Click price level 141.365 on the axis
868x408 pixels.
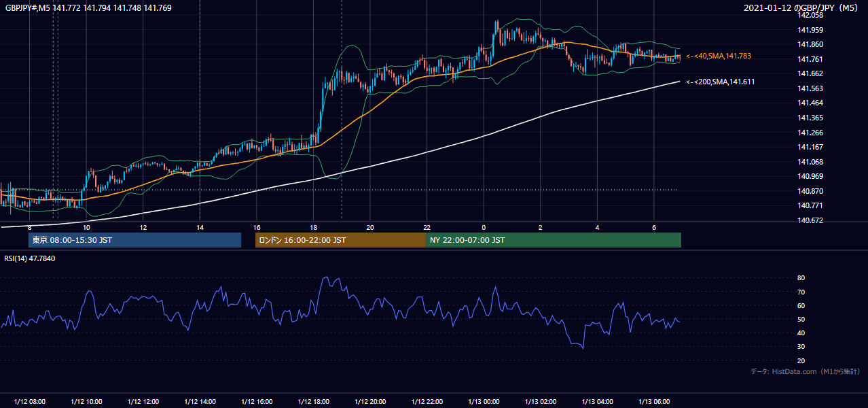[810, 118]
